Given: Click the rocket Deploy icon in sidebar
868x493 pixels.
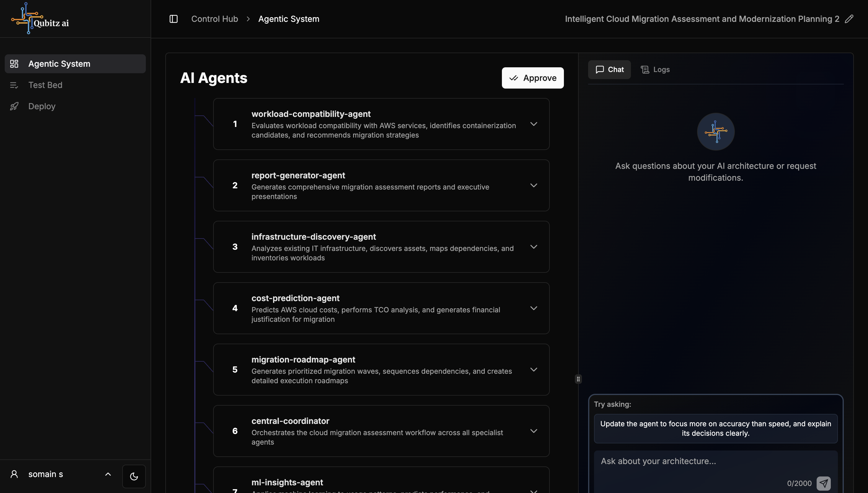Looking at the screenshot, I should point(14,106).
